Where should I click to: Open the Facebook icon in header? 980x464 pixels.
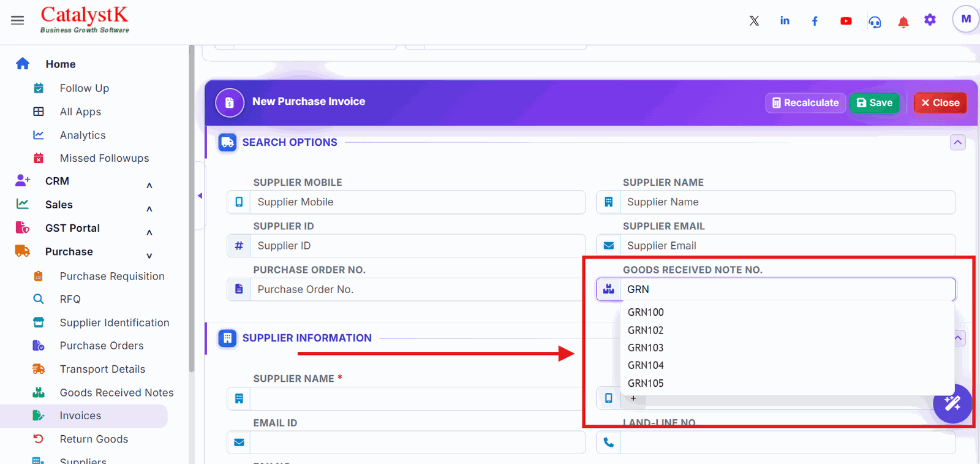coord(815,21)
